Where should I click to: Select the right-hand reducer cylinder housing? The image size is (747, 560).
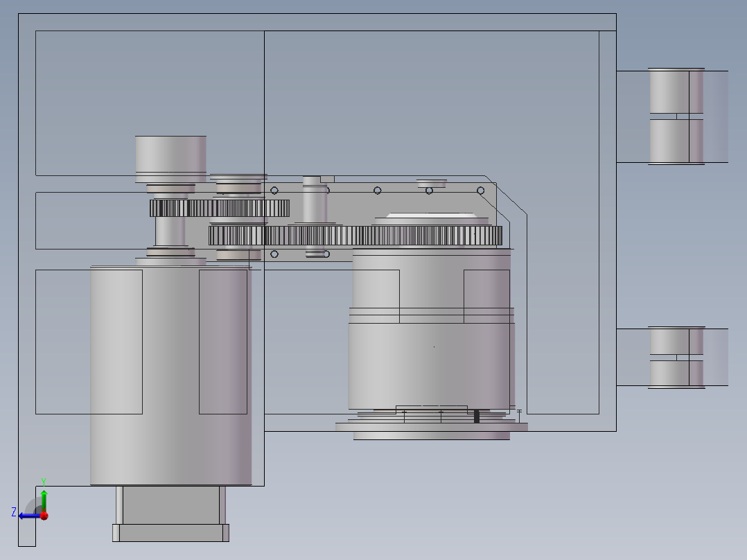[431, 329]
